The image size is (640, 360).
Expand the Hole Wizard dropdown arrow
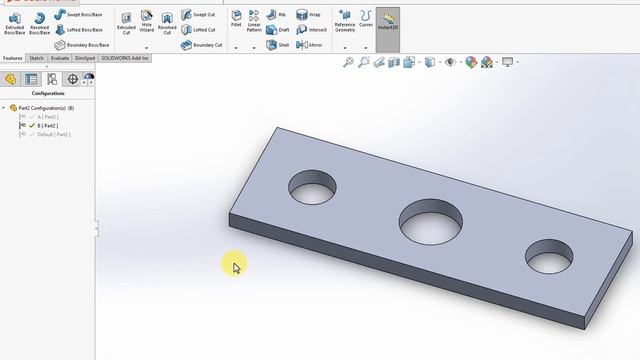pyautogui.click(x=147, y=48)
